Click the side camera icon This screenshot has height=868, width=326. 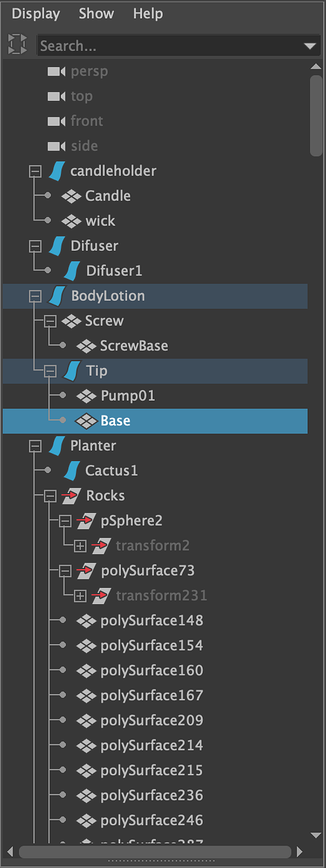[57, 146]
